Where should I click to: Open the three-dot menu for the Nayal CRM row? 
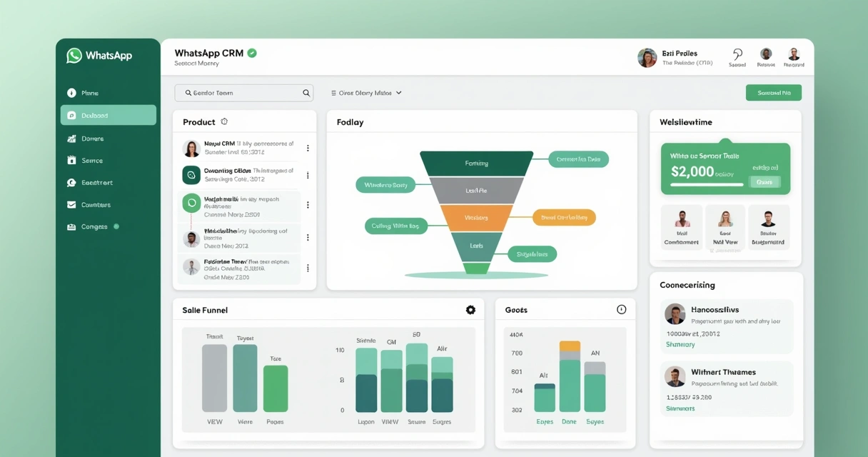pyautogui.click(x=308, y=149)
